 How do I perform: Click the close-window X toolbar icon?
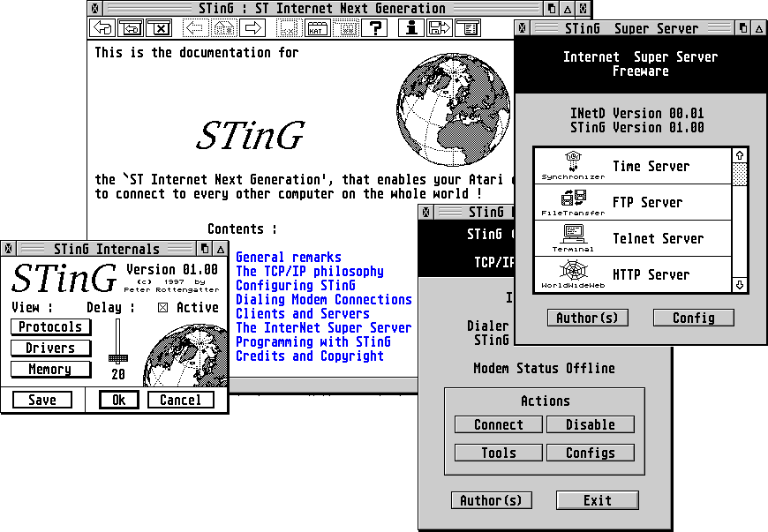pyautogui.click(x=159, y=28)
